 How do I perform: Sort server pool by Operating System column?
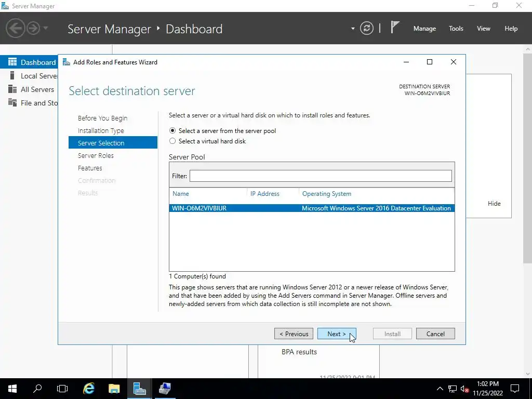pyautogui.click(x=326, y=194)
